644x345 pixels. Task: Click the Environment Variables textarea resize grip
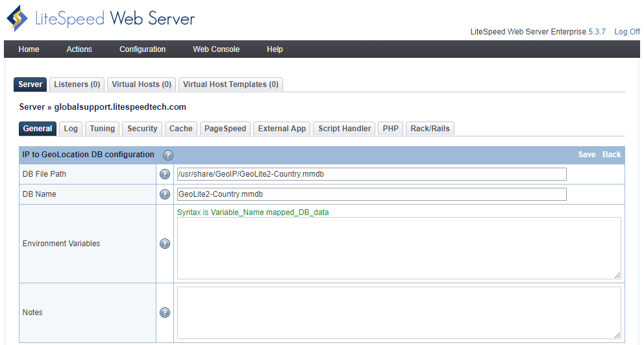click(x=617, y=275)
